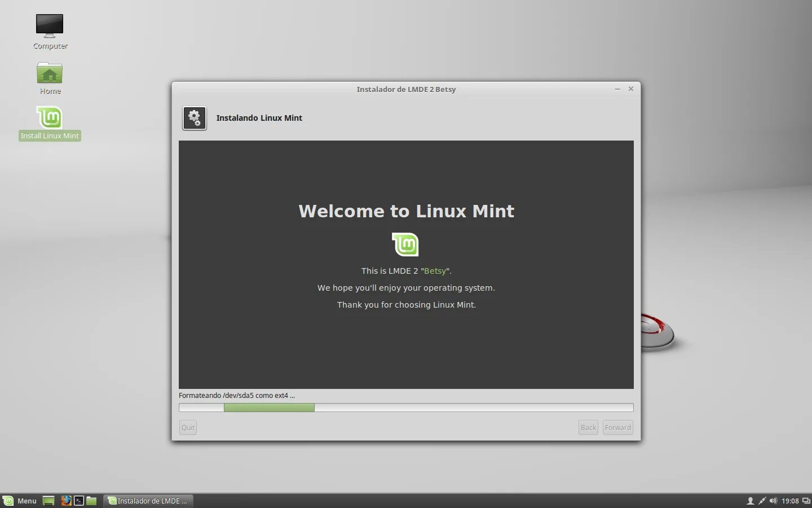
Task: Click the We hope you'll enjoy text line
Action: point(406,288)
